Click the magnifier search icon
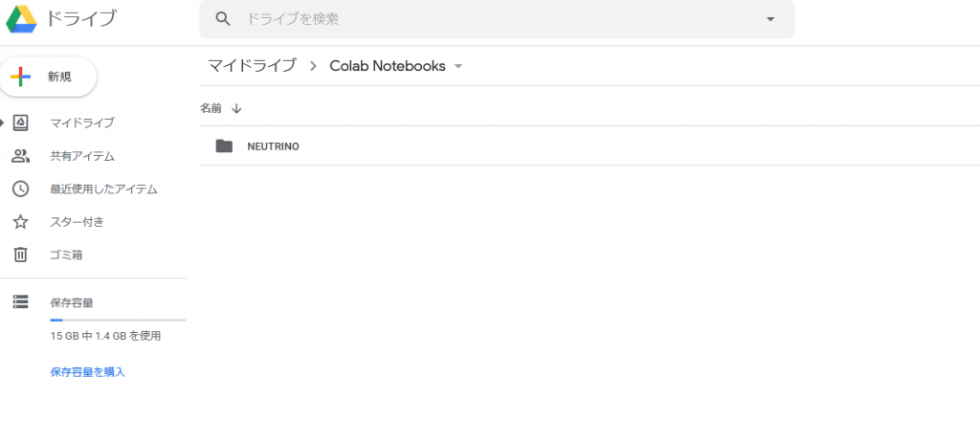This screenshot has width=980, height=422. coord(223,19)
